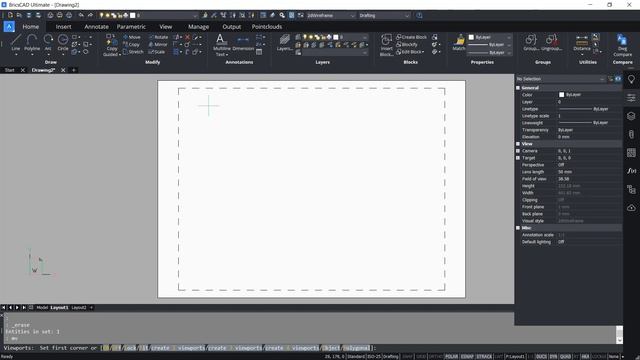This screenshot has width=640, height=360.
Task: Select the Arc tool
Action: 48,42
